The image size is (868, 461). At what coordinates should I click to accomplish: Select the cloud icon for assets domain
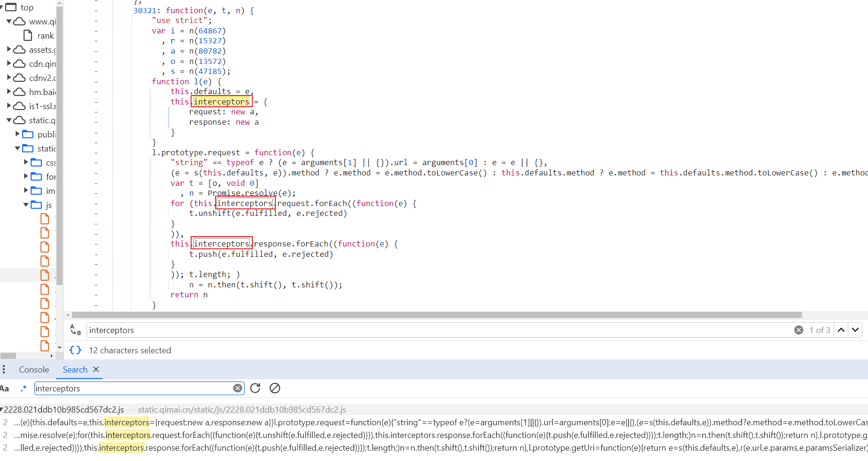19,49
